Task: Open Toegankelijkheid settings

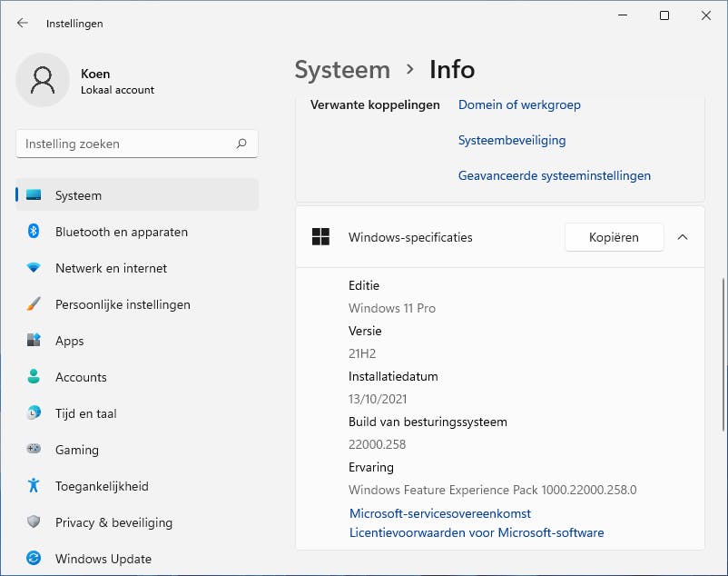Action: 102,486
